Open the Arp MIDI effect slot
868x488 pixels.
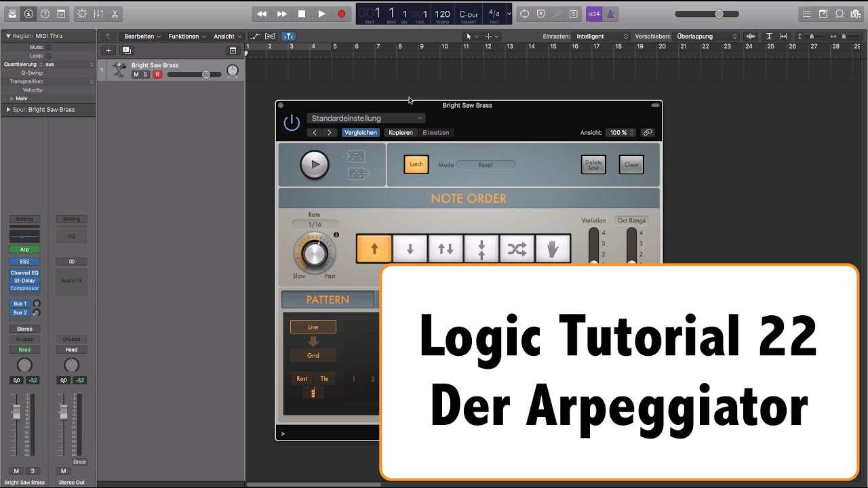pos(24,249)
